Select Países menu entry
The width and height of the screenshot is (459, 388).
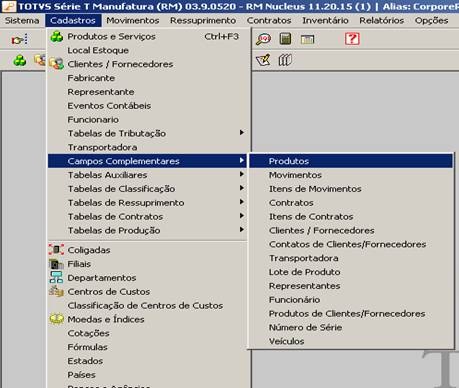pos(147,375)
